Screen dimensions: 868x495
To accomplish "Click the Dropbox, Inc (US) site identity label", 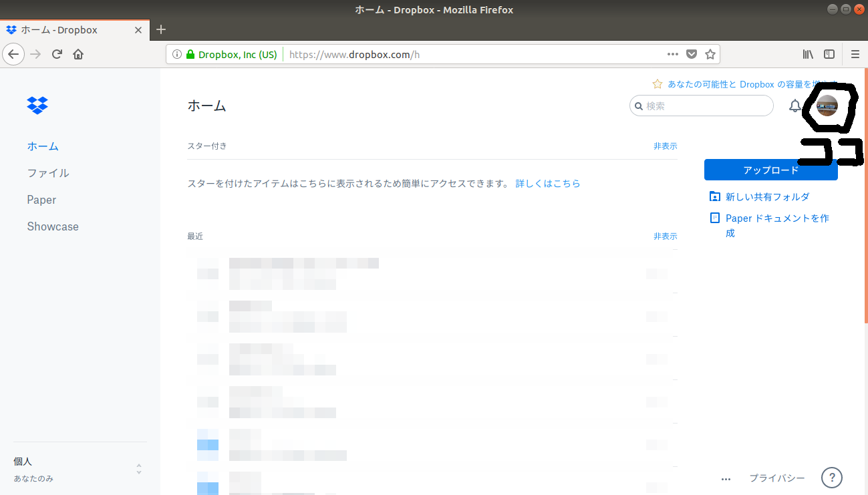I will tap(237, 55).
